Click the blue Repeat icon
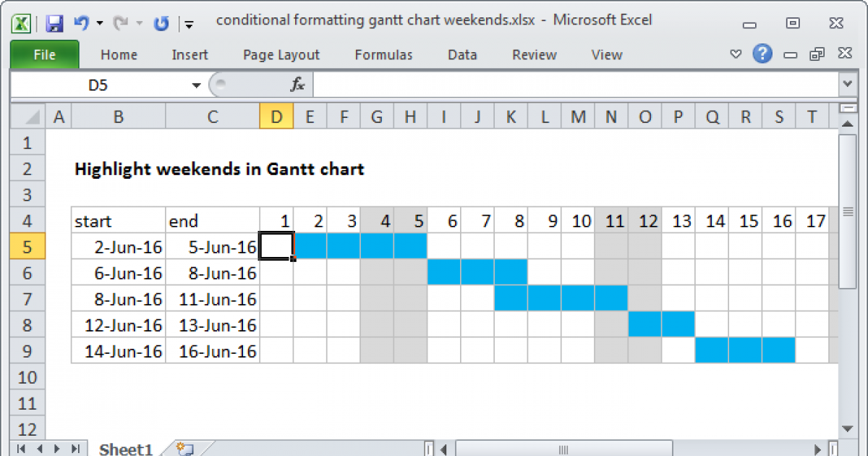The height and width of the screenshot is (456, 868). tap(161, 24)
